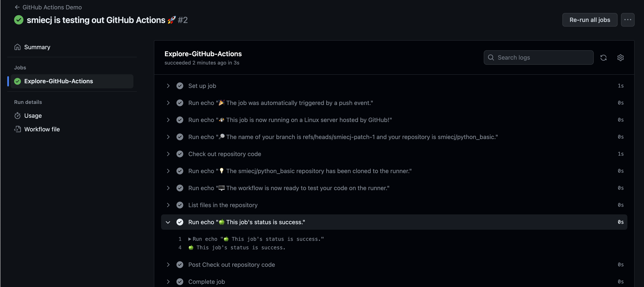Click the magnifier icon in Search logs
644x287 pixels.
(x=491, y=58)
